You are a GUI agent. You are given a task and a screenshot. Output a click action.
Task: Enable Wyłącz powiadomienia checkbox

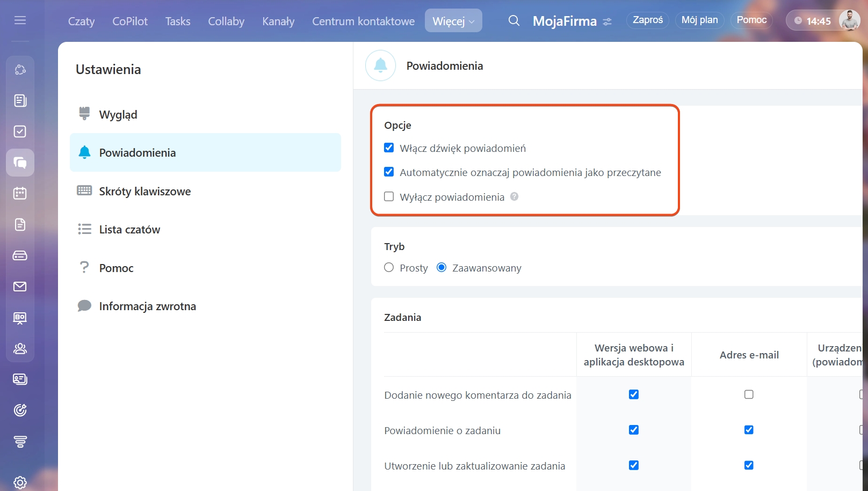[x=389, y=196]
